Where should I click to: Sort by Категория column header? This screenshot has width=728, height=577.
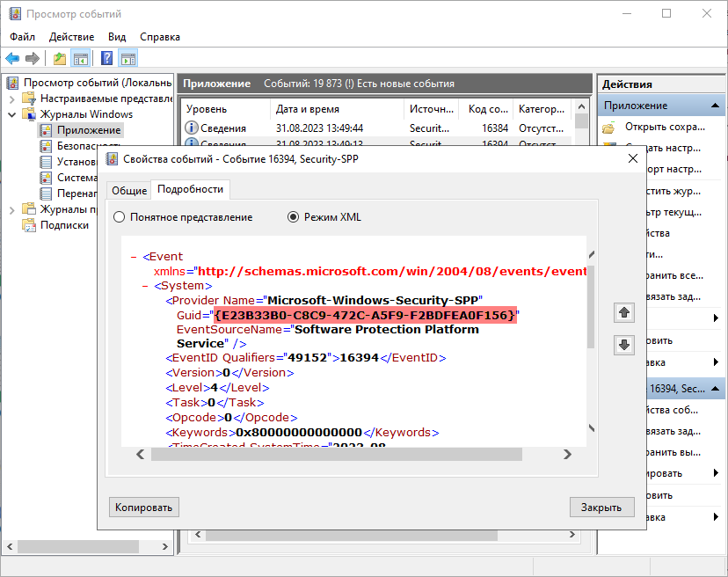[x=542, y=109]
